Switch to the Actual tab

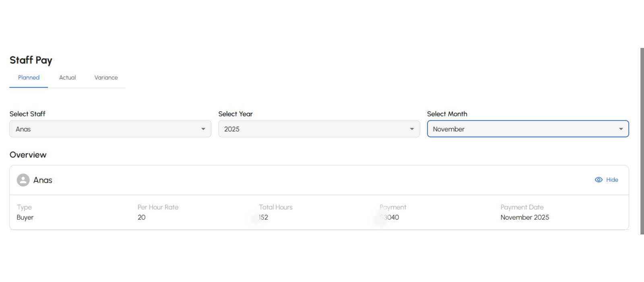[x=67, y=78]
